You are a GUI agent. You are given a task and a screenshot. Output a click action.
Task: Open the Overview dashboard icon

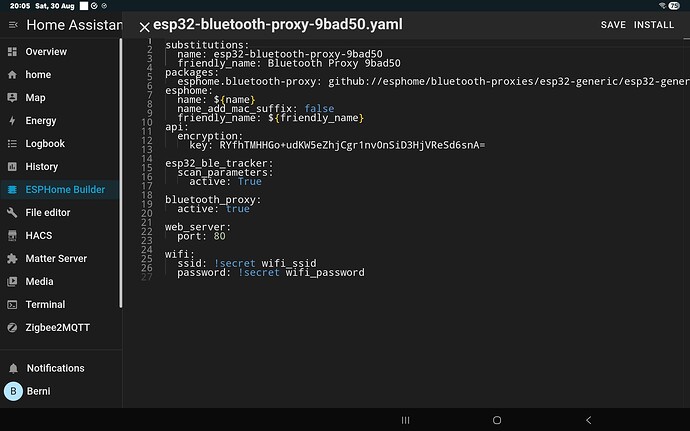[12, 52]
